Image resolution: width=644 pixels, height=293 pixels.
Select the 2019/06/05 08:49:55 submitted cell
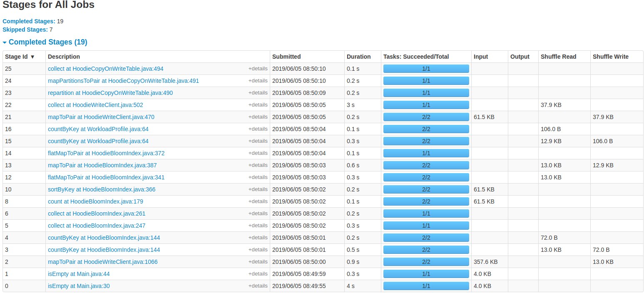[x=307, y=286]
